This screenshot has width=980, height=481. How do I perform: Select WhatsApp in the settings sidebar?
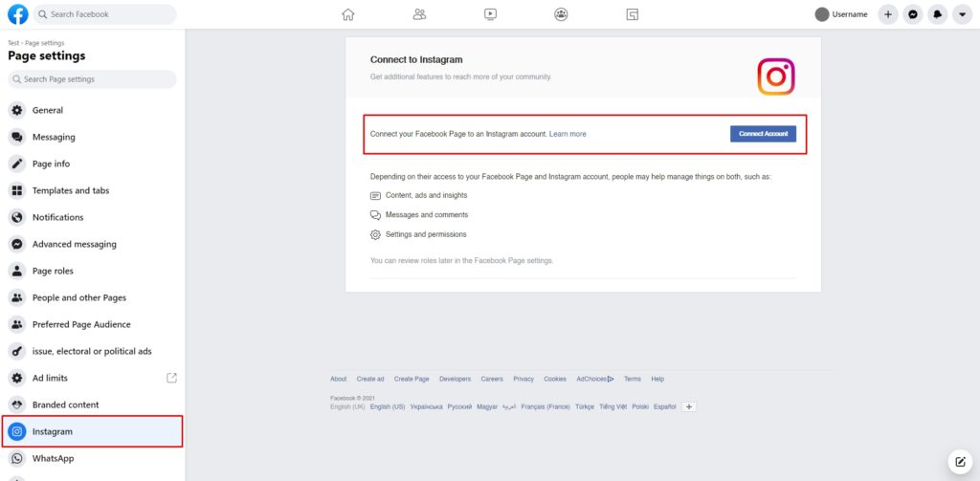[53, 458]
